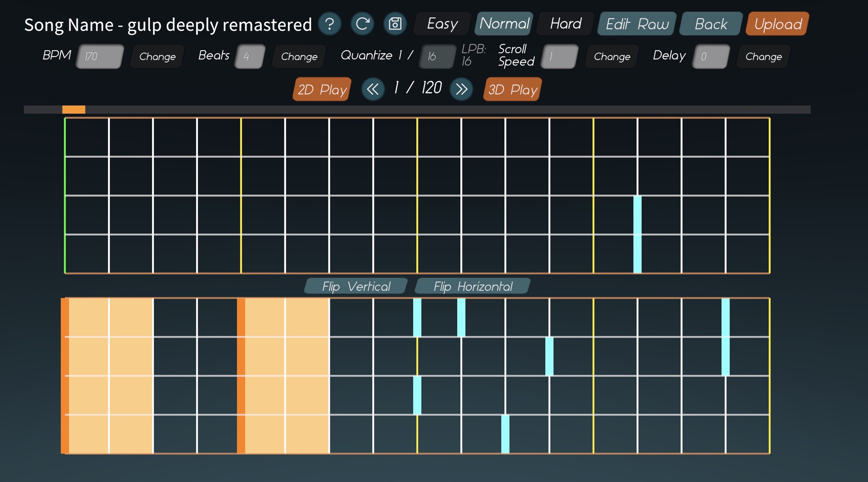
Task: Save the chart using the save icon
Action: click(395, 24)
